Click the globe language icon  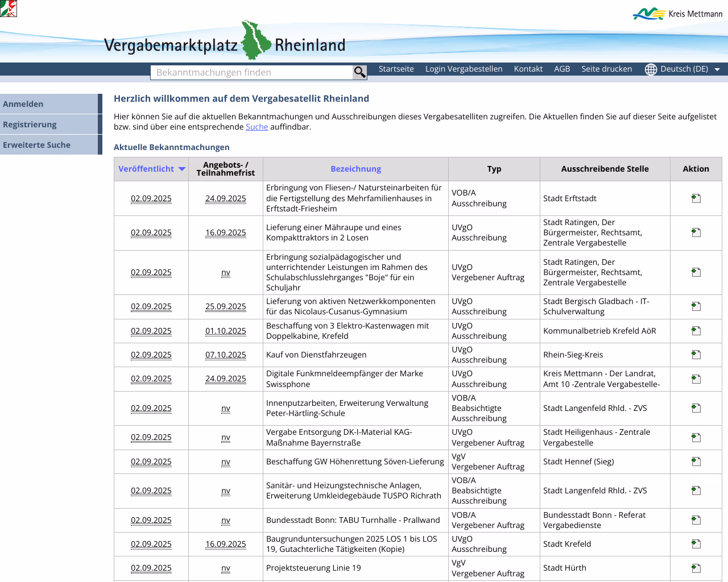coord(651,69)
